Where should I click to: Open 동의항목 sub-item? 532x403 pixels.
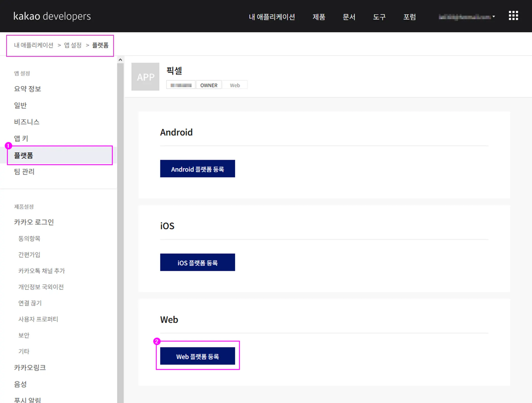[29, 239]
